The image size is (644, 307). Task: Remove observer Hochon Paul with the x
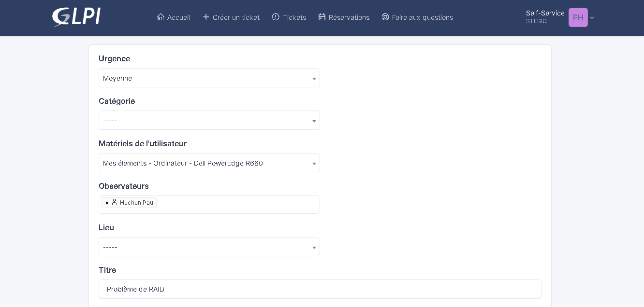click(107, 203)
